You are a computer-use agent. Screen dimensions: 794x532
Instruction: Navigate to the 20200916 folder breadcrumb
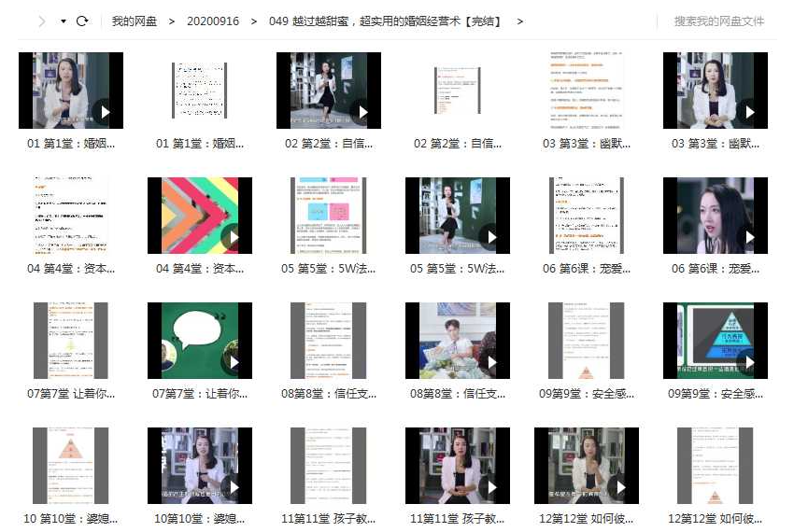point(212,21)
